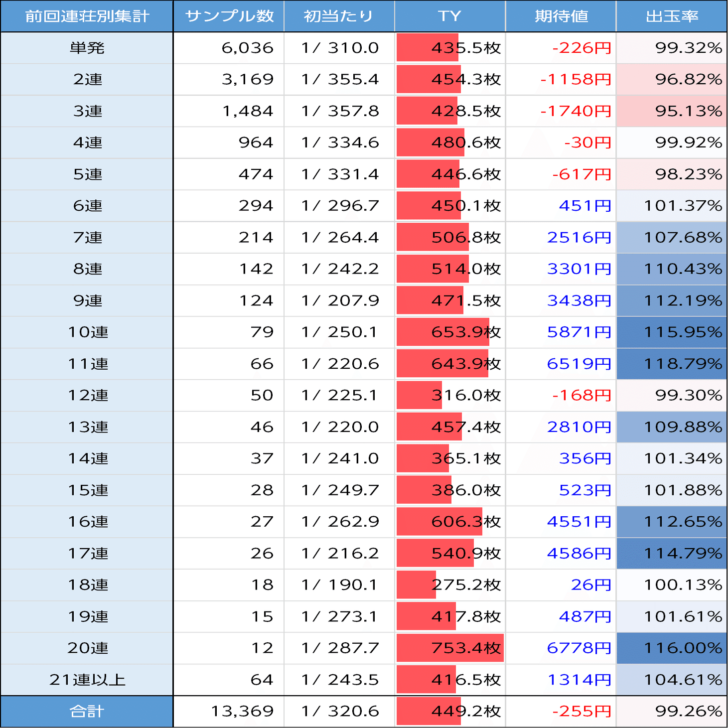Click the -255円 total expected value
The image size is (728, 728).
561,712
